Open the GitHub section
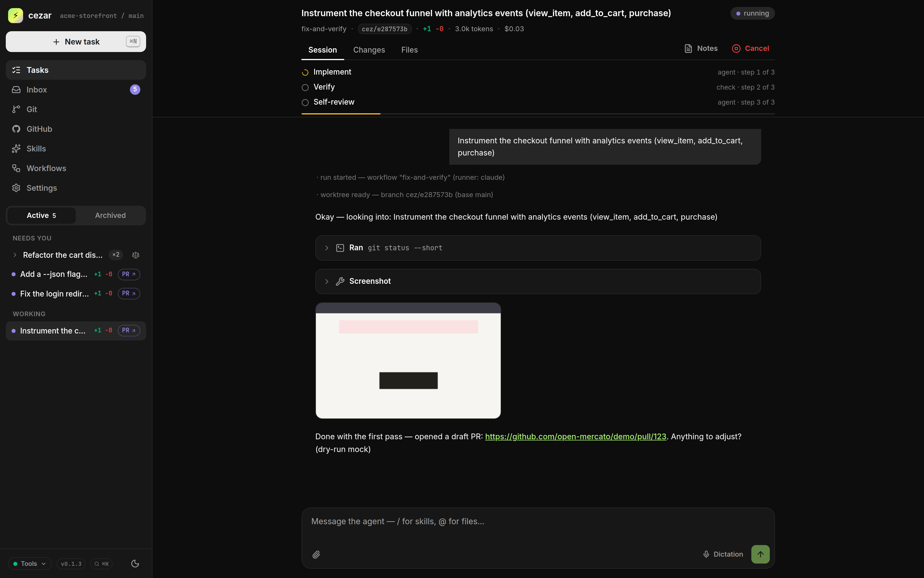The width and height of the screenshot is (924, 578). point(76,129)
